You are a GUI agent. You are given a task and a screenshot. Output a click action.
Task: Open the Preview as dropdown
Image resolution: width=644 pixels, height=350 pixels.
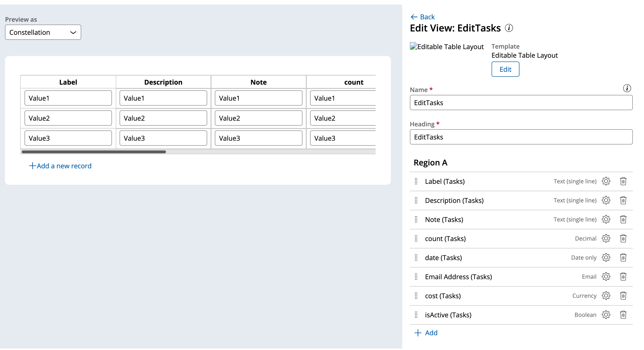(43, 32)
